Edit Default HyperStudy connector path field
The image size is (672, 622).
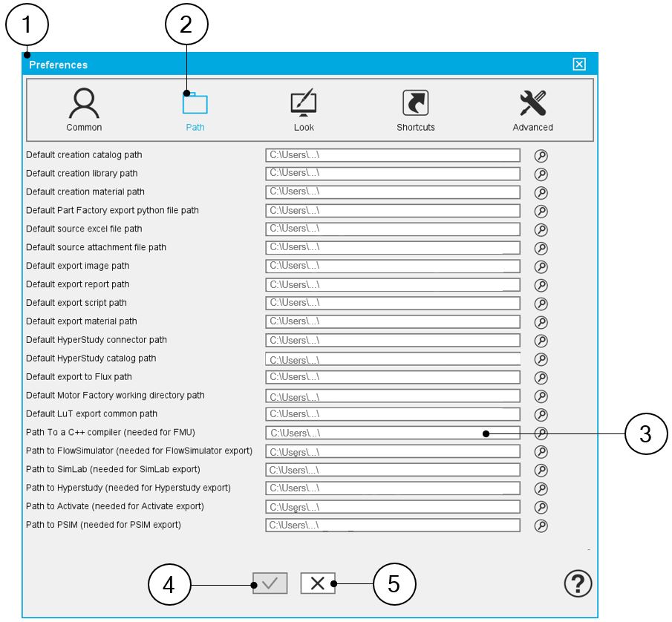393,341
